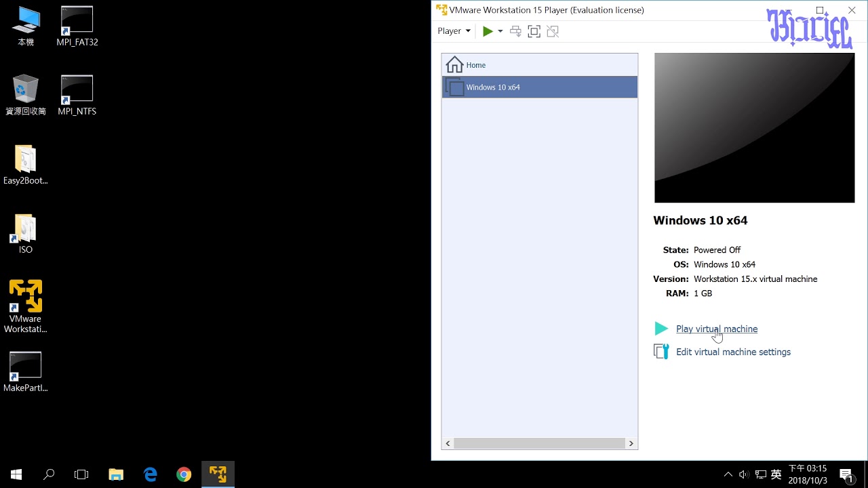Screen dimensions: 868x488
Task: Click the 英 input method indicator
Action: tap(776, 474)
